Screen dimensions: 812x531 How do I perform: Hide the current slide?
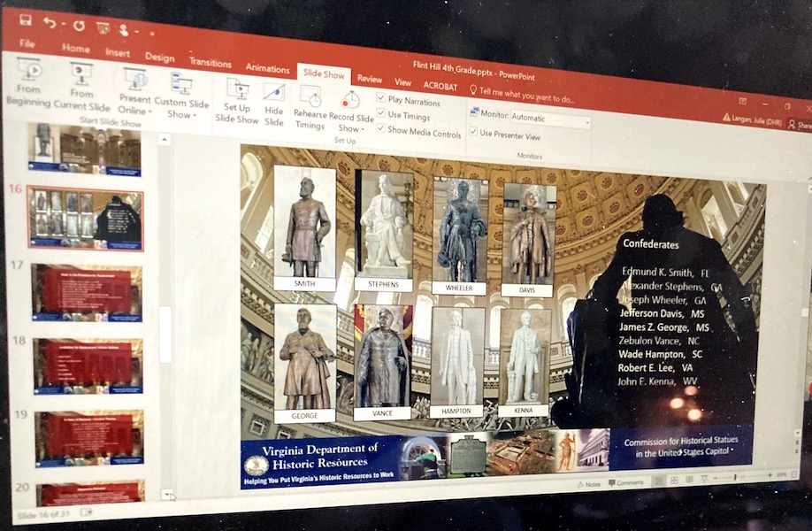pos(274,105)
